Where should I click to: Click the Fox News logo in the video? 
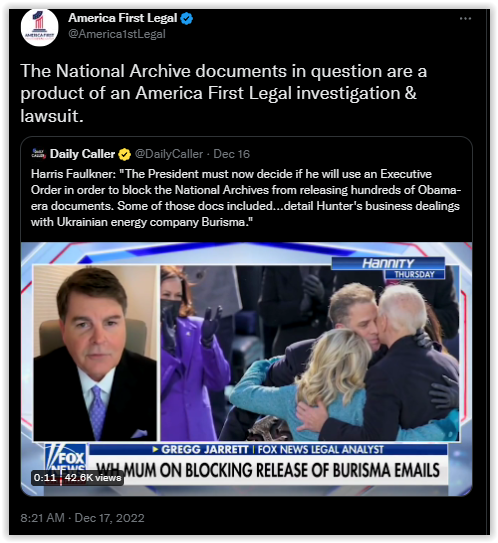pos(66,460)
